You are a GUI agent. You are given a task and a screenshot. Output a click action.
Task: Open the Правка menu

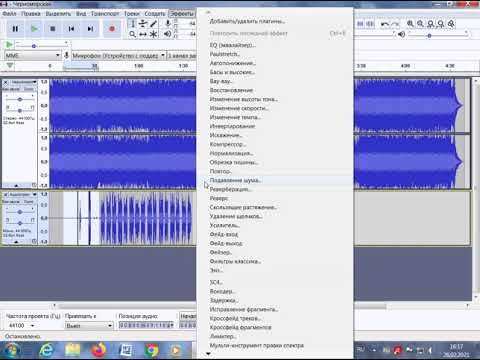point(31,14)
